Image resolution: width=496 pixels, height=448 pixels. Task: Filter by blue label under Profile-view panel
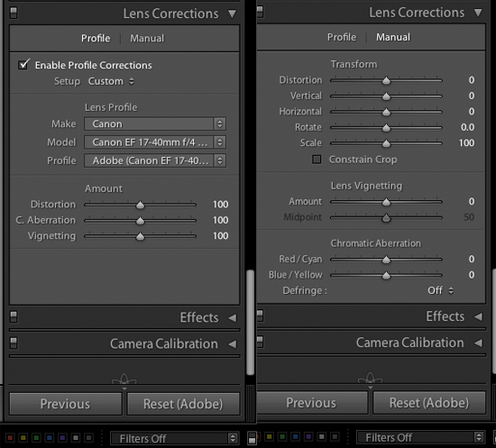[x=50, y=438]
